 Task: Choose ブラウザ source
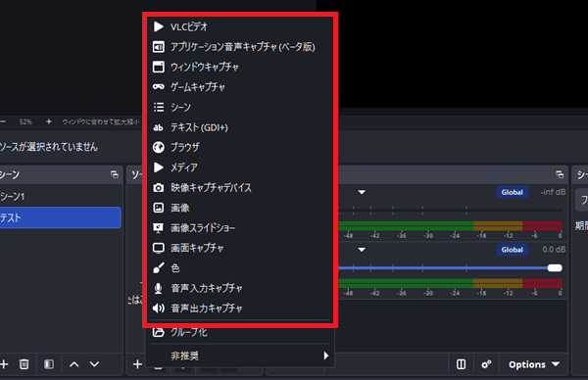click(x=240, y=147)
